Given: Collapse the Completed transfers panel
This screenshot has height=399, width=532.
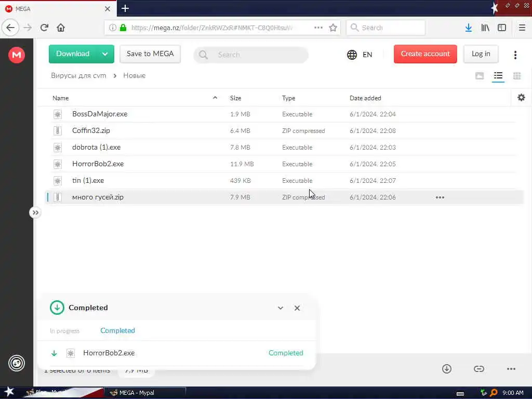Looking at the screenshot, I should (280, 308).
